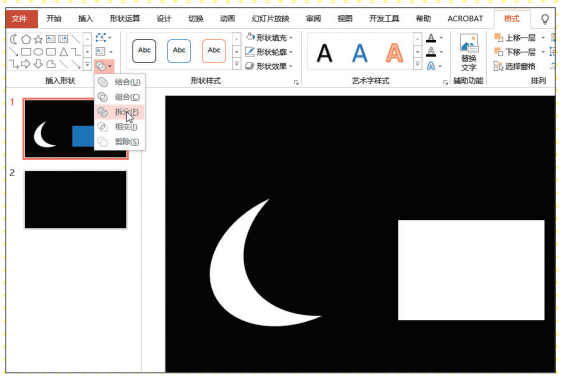
Task: Switch to the 开始 Home tab
Action: [54, 19]
